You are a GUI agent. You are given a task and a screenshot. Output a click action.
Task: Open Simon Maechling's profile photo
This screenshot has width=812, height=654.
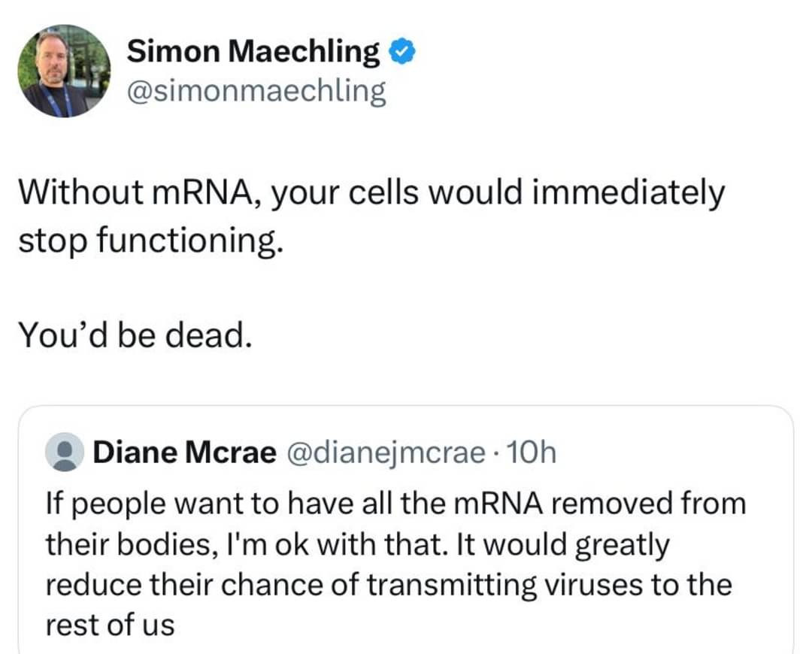(x=64, y=71)
